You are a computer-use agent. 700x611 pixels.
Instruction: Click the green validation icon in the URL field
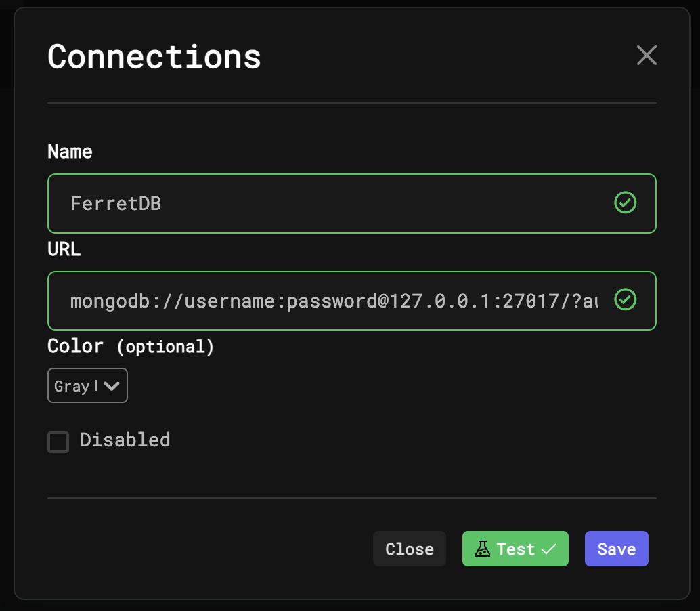coord(625,300)
